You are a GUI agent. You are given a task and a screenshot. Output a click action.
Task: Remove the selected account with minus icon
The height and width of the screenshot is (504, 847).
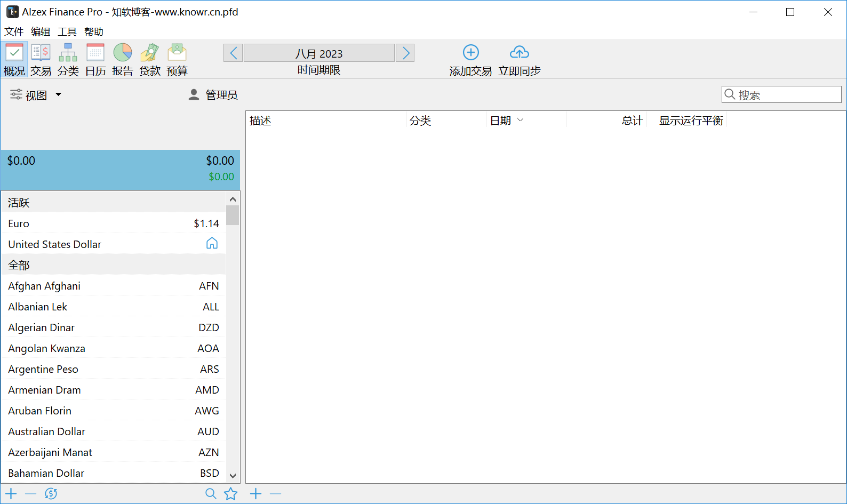[31, 494]
